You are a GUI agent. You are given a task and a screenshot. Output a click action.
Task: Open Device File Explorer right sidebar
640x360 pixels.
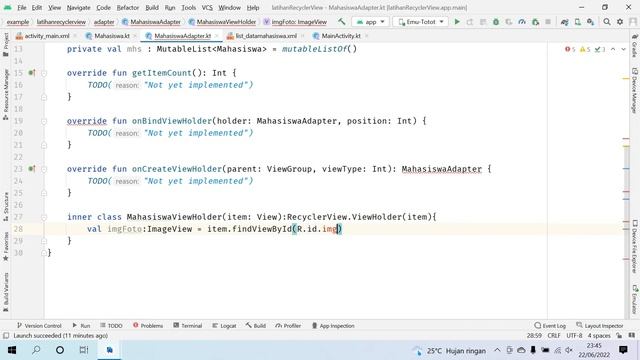coord(635,247)
